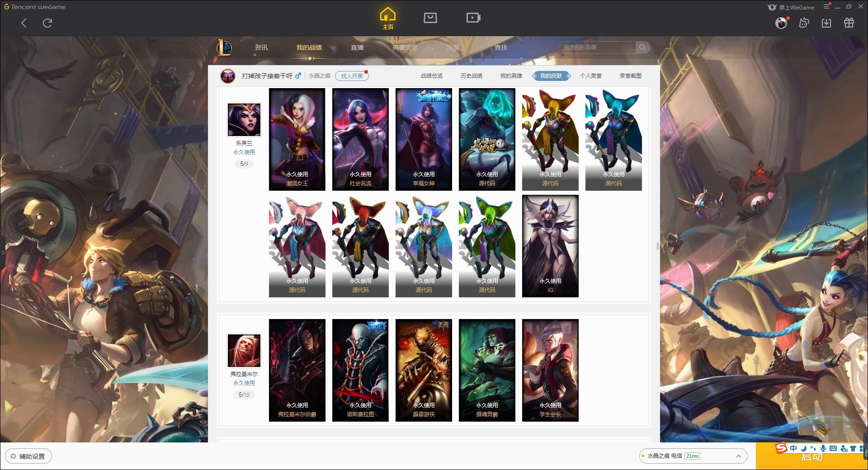Click the 弗拉基米尔 champion portrait
The width and height of the screenshot is (868, 470).
click(244, 351)
